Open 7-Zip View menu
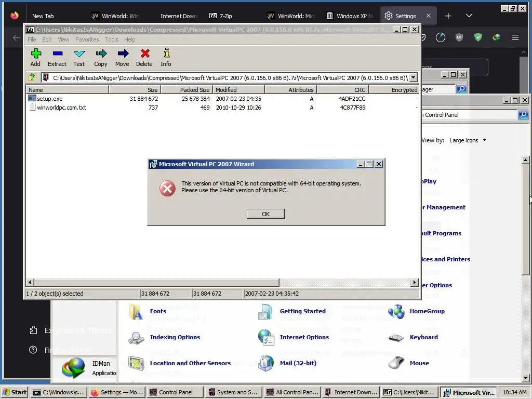The height and width of the screenshot is (399, 532). point(63,39)
